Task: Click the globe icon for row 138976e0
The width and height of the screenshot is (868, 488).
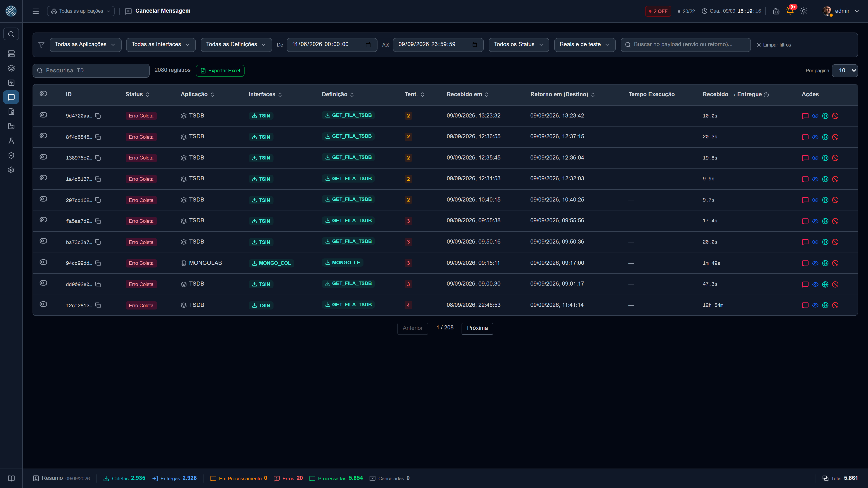Action: pyautogui.click(x=825, y=158)
